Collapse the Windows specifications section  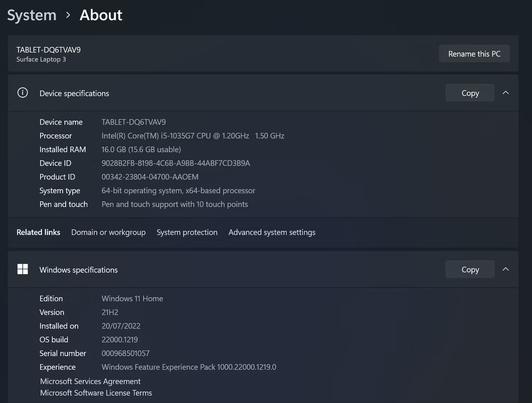[x=506, y=269]
